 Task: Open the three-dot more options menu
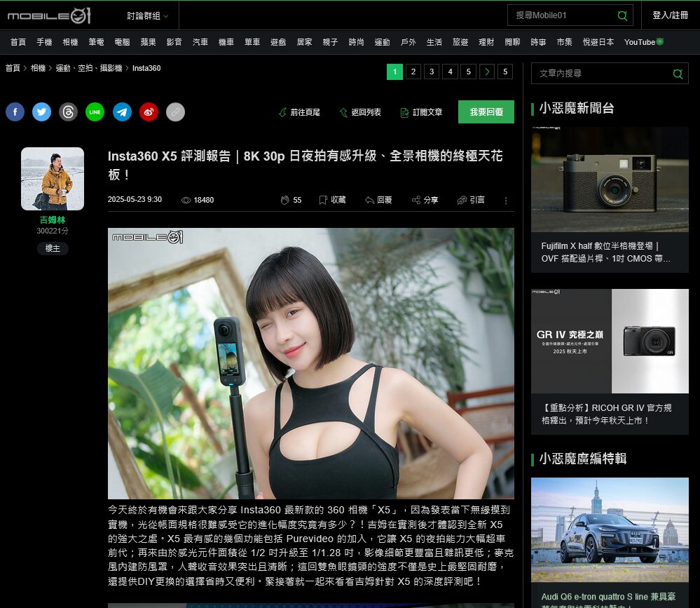(506, 201)
